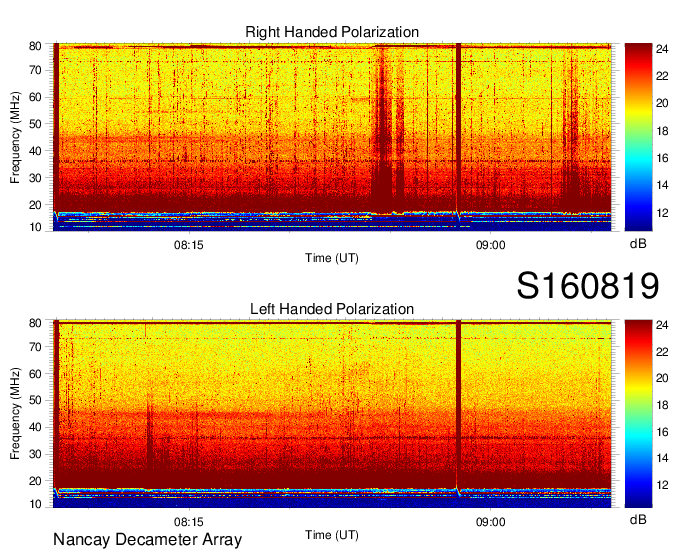Click the 10 MHz tick label on top plot

click(x=35, y=227)
